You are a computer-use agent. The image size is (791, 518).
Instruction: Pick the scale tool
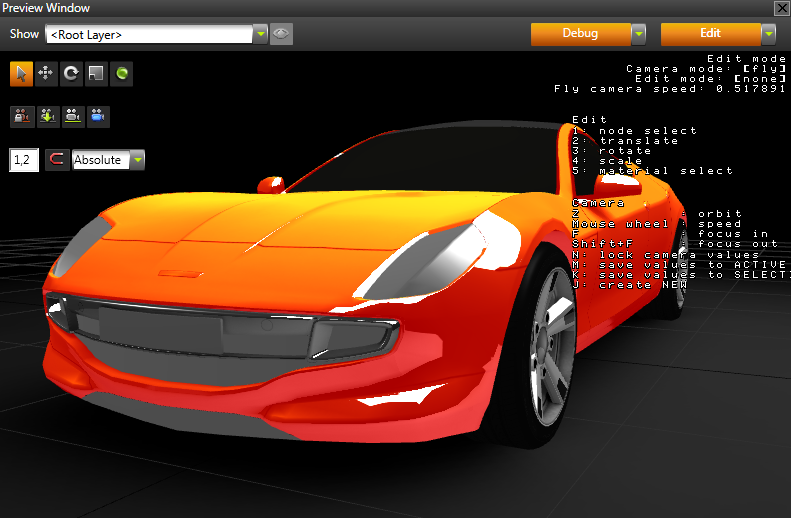[x=96, y=74]
